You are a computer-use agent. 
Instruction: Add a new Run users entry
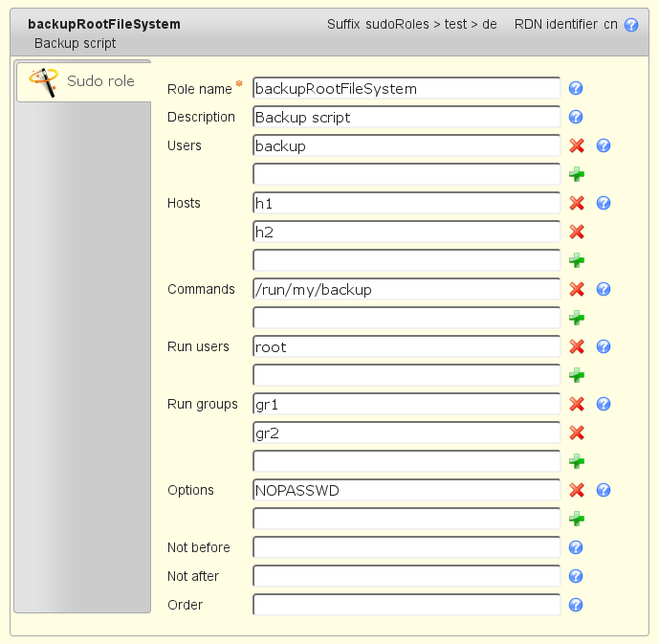[x=577, y=375]
